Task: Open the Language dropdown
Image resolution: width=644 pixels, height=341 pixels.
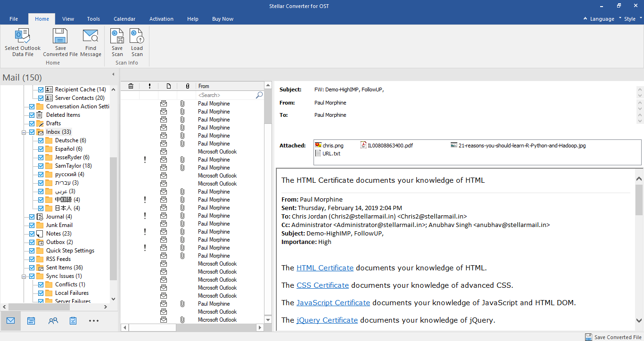Action: (602, 19)
